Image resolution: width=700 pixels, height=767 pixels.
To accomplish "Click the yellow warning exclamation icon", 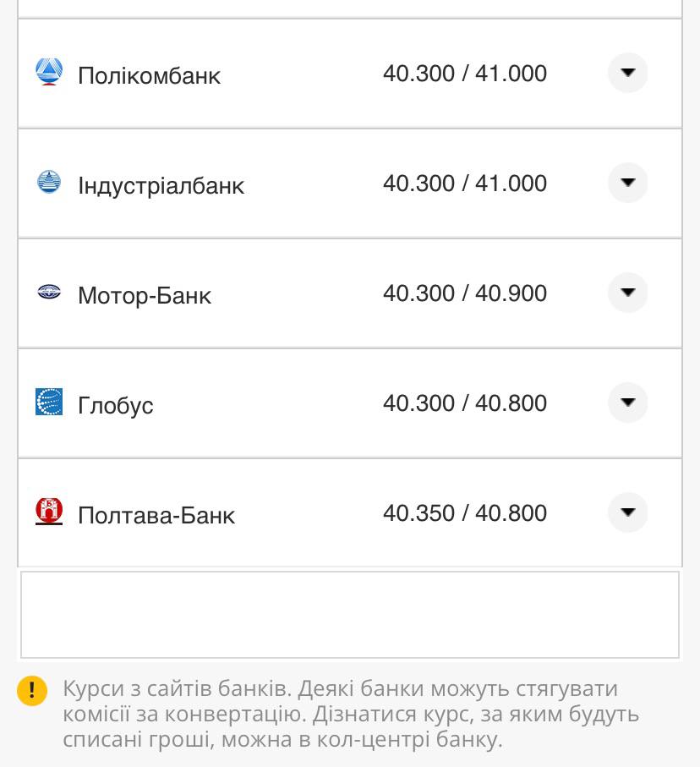I will coord(31,691).
